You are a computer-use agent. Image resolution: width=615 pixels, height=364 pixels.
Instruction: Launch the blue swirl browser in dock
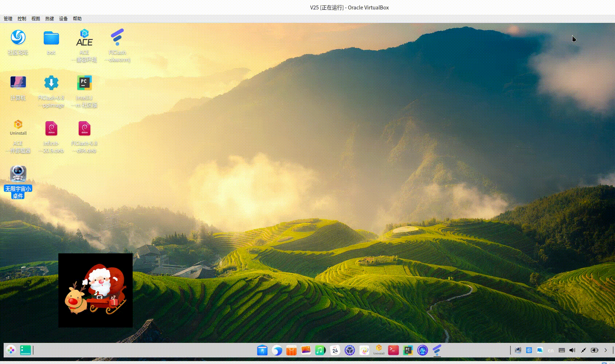(277, 350)
